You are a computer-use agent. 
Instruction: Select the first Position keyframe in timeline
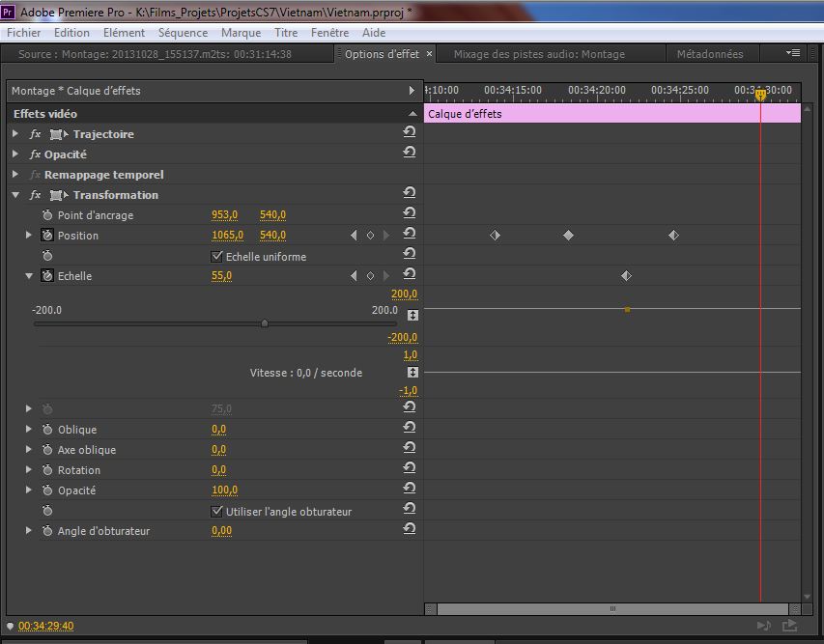[495, 236]
